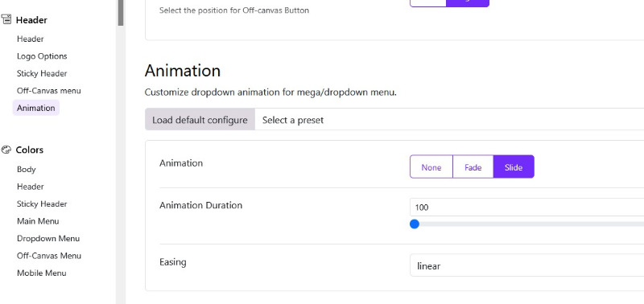Open Main Menu colors
This screenshot has height=304, width=644.
point(38,221)
